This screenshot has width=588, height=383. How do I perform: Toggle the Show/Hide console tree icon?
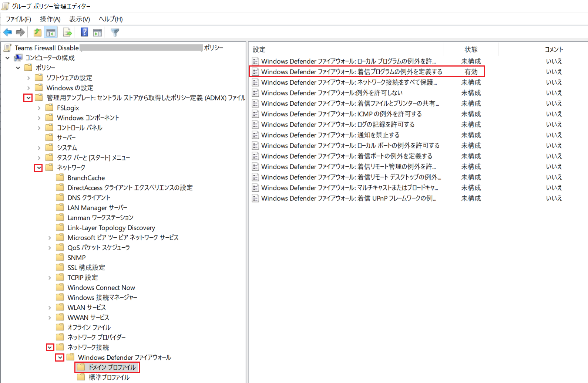pos(51,33)
